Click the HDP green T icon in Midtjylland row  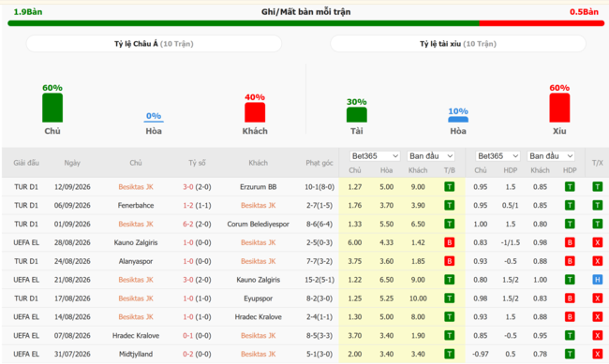[x=570, y=354]
